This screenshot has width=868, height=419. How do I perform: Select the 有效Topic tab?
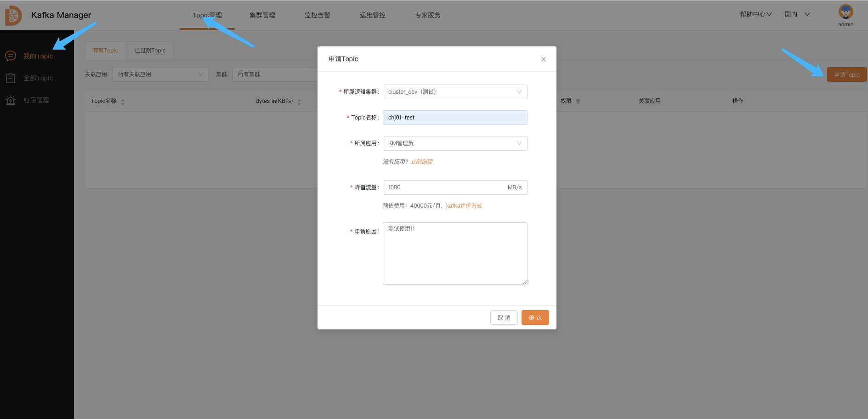(x=106, y=51)
